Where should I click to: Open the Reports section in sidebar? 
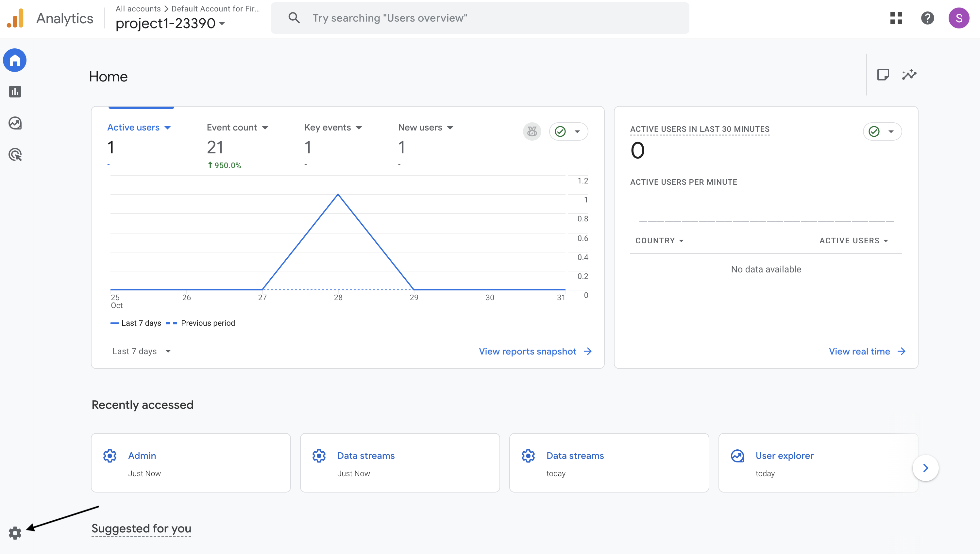point(15,92)
